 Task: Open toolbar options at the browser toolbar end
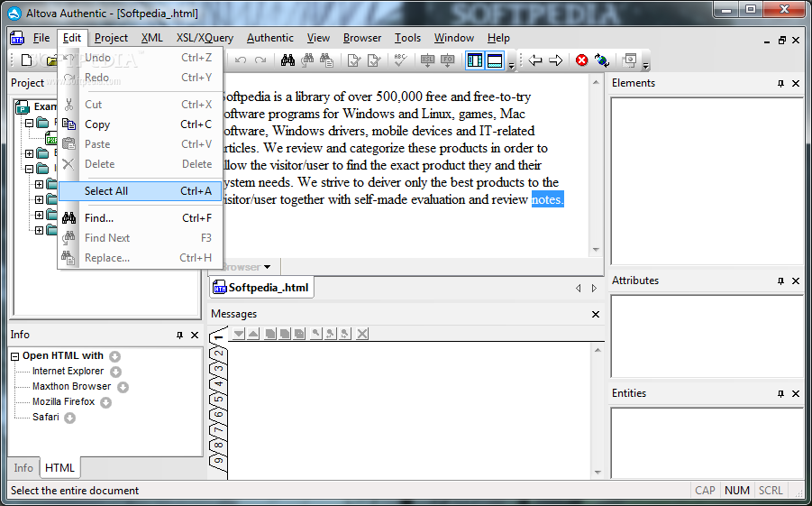[x=645, y=66]
